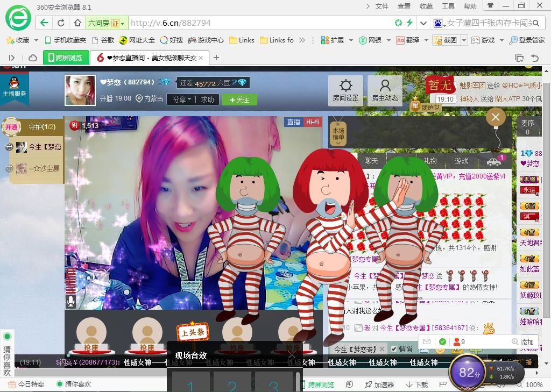551x392 pixels.
Task: Open a new tab with plus
Action: click(x=216, y=58)
